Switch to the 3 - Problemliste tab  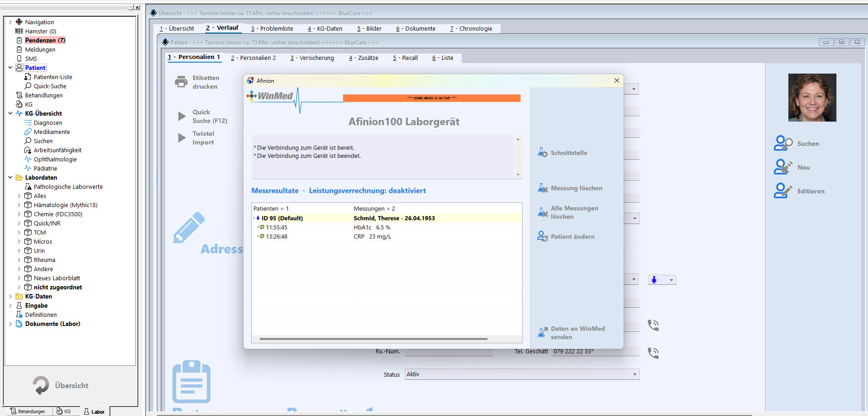click(272, 28)
